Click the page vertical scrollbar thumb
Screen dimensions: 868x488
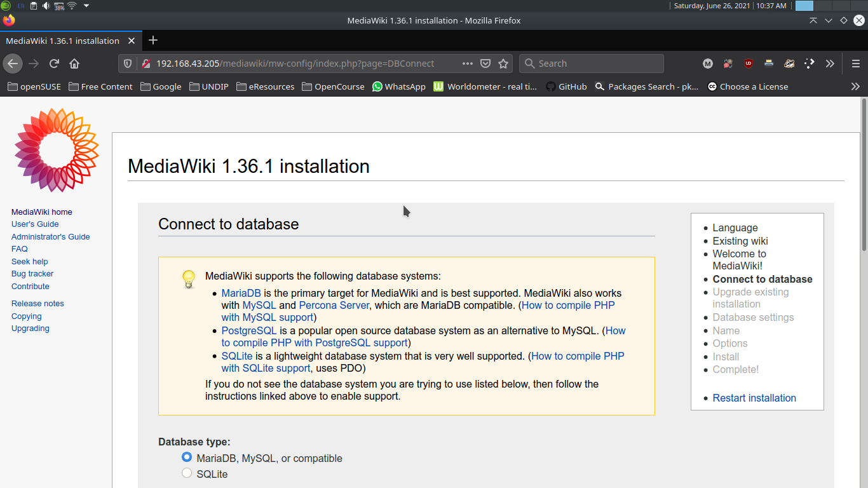coord(864,174)
